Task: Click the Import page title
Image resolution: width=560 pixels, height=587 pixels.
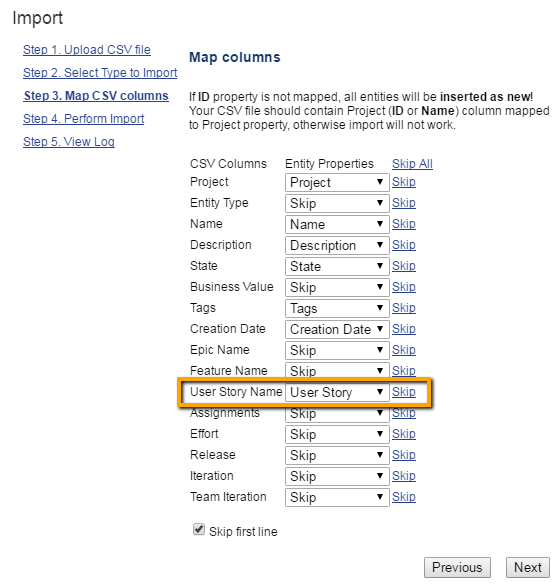Action: tap(38, 18)
